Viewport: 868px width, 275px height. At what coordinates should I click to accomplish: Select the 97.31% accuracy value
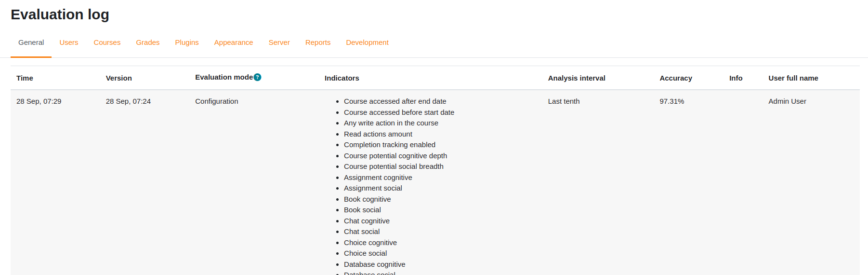[x=672, y=101]
